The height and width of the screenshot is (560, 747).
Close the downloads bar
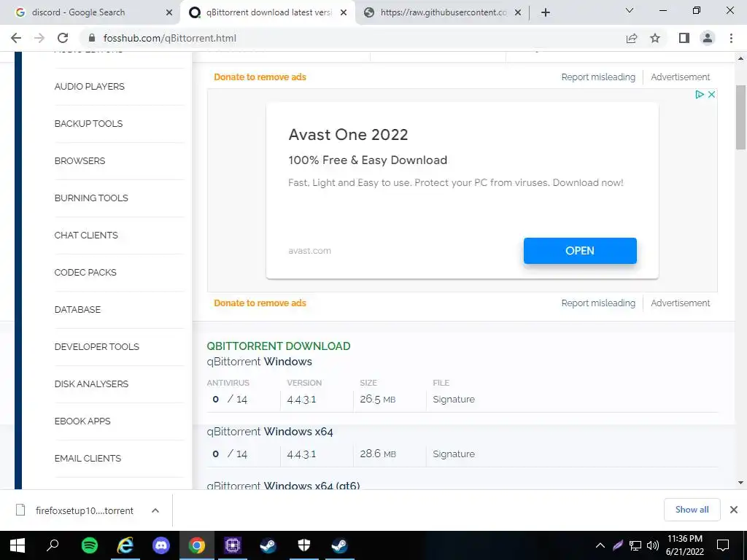[734, 510]
